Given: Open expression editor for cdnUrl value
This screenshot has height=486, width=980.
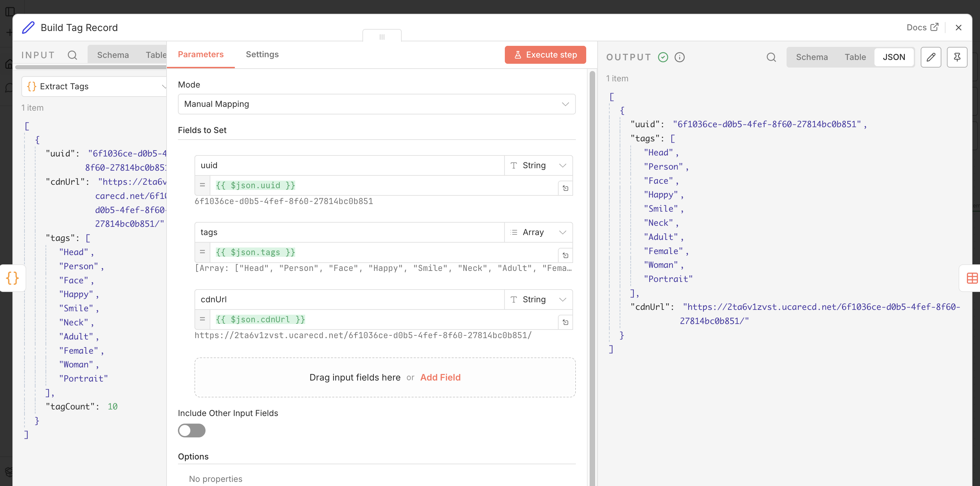Looking at the screenshot, I should (x=565, y=322).
